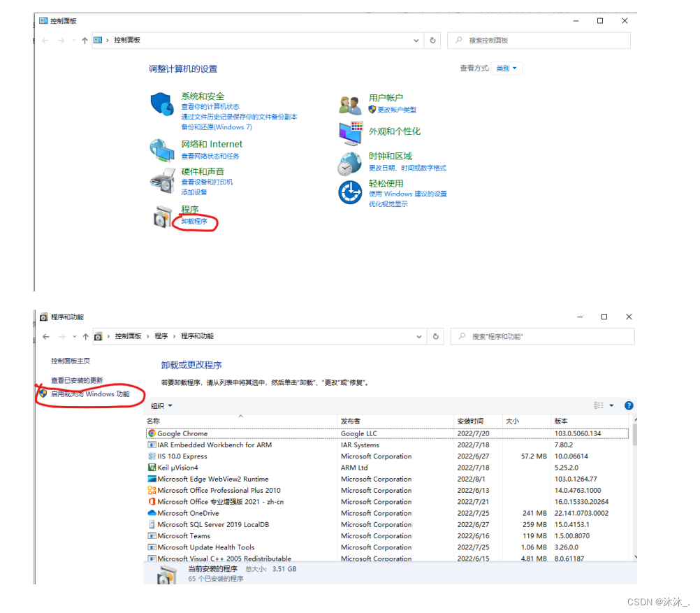Click refresh icon in Programs and Features window
Image resolution: width=700 pixels, height=613 pixels.
coord(436,336)
